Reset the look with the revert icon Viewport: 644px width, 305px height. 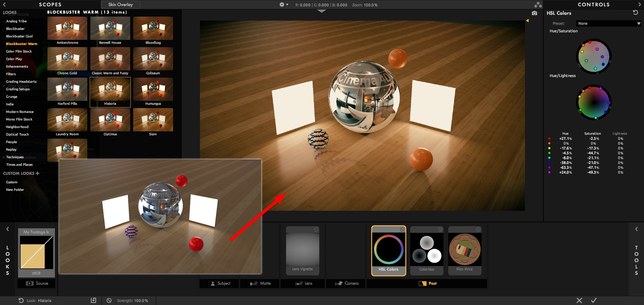[x=21, y=300]
